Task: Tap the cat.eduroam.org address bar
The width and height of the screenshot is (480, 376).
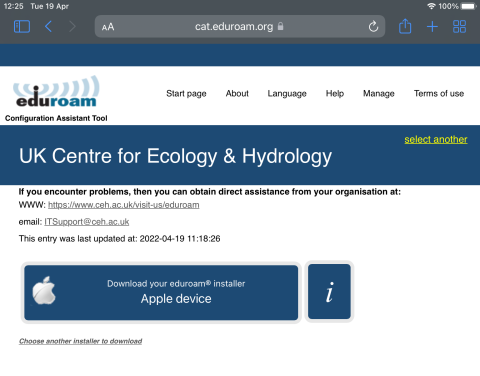Action: [x=240, y=26]
